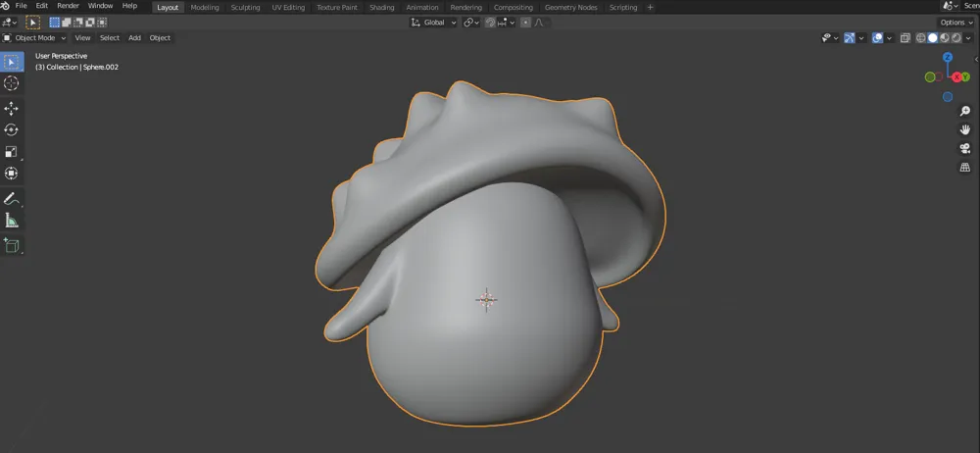Open viewport shading options arrow
The height and width of the screenshot is (453, 980).
[x=969, y=38]
